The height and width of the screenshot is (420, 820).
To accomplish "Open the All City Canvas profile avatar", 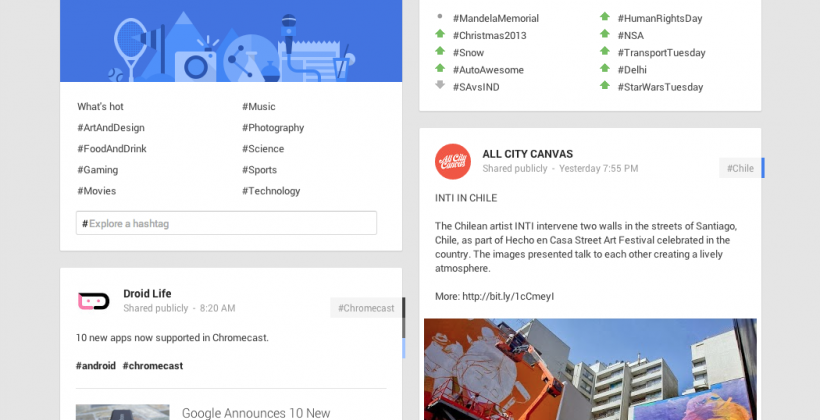I will pyautogui.click(x=452, y=162).
